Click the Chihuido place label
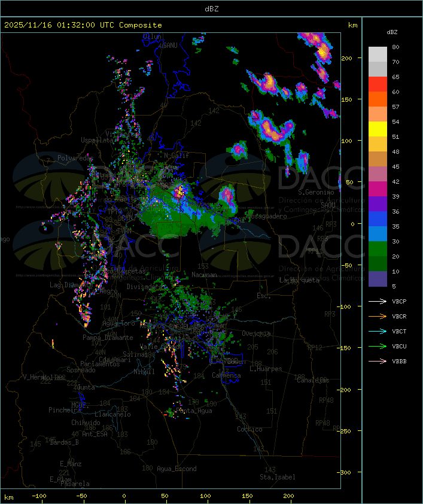423x504 pixels. 86,423
